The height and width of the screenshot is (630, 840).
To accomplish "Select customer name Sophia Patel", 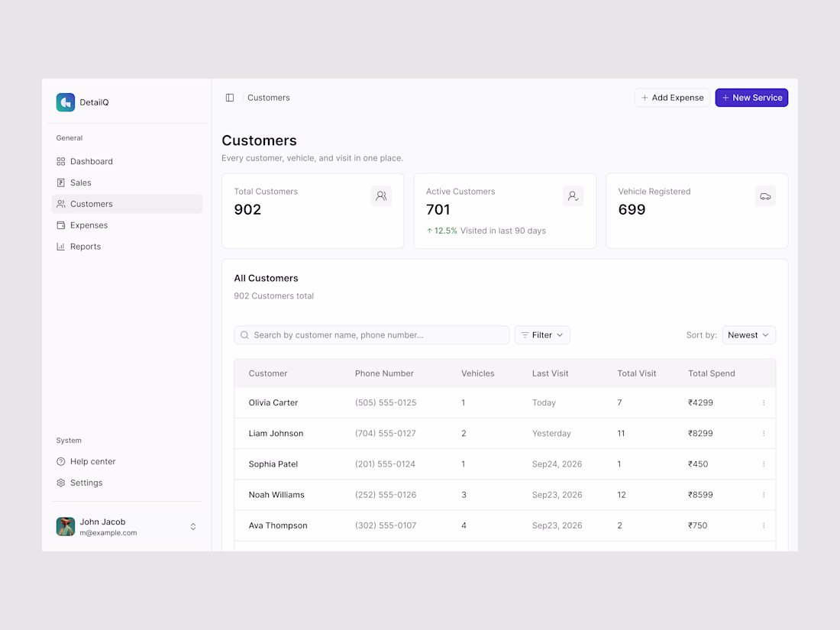I will pyautogui.click(x=273, y=464).
